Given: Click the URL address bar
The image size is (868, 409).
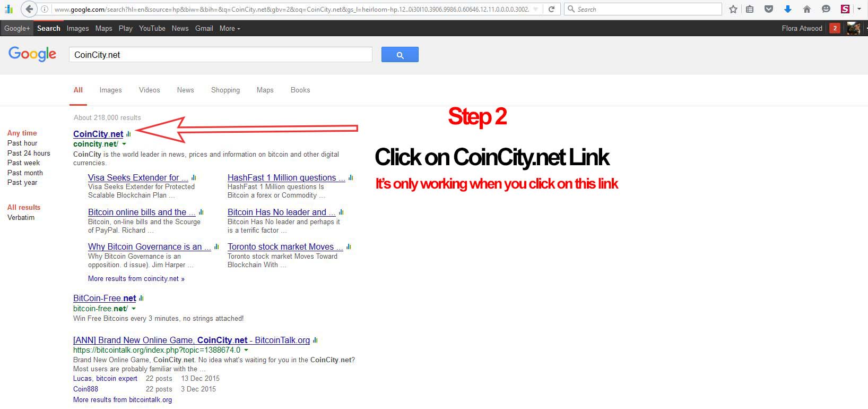Looking at the screenshot, I should (292, 9).
